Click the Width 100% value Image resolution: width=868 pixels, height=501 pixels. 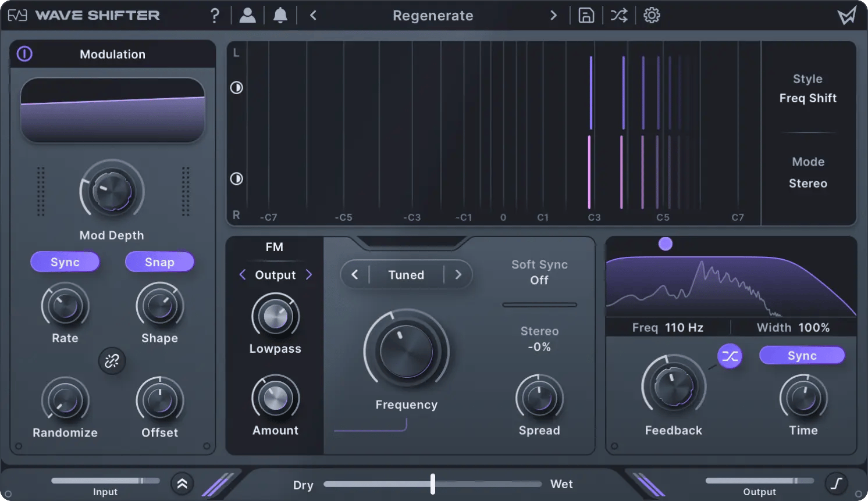(x=813, y=328)
